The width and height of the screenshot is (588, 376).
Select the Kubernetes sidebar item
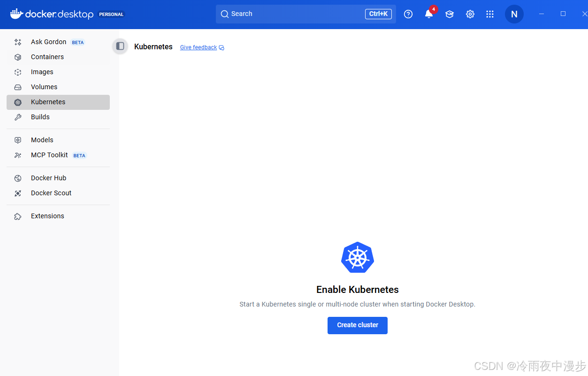(58, 102)
